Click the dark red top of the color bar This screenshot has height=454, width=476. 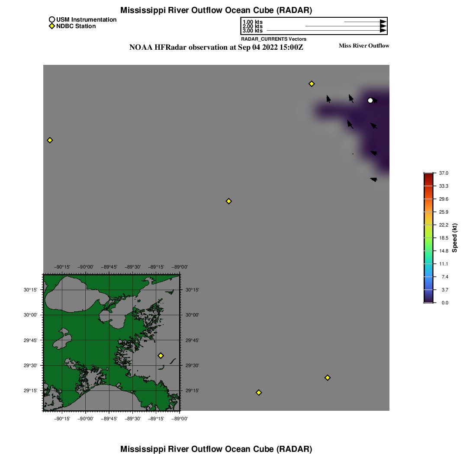(x=428, y=176)
